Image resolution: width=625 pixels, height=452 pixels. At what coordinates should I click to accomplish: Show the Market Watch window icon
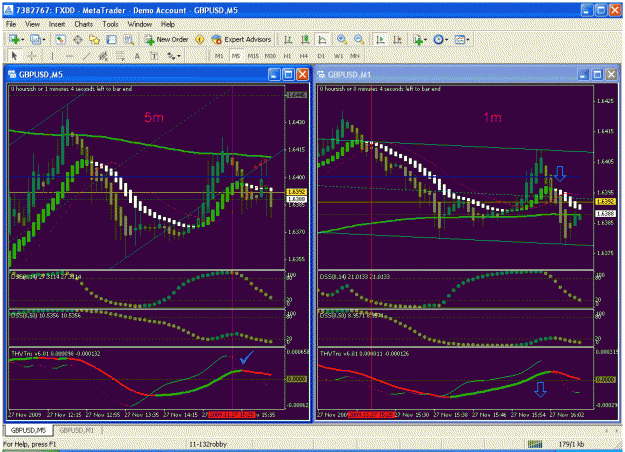tap(60, 39)
